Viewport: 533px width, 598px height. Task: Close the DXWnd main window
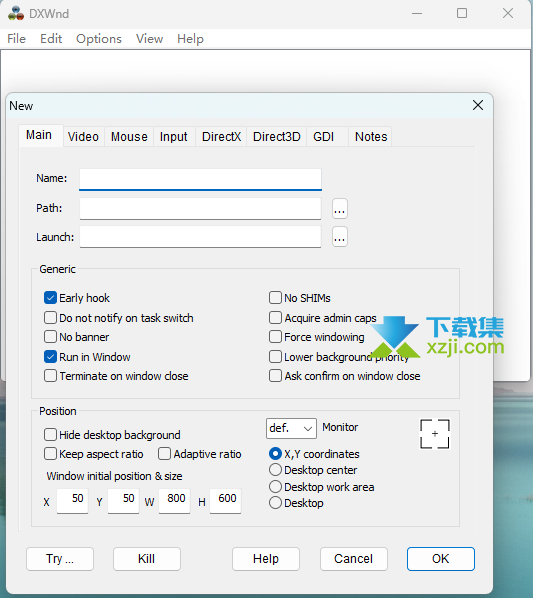tap(508, 14)
